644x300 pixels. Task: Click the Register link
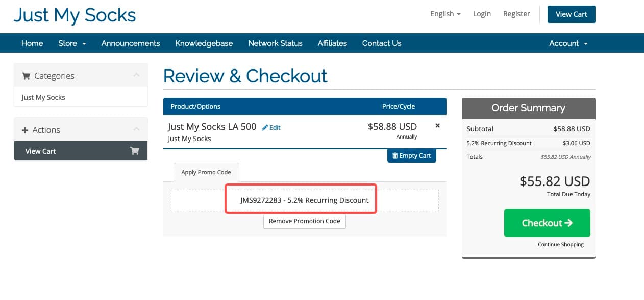(516, 14)
